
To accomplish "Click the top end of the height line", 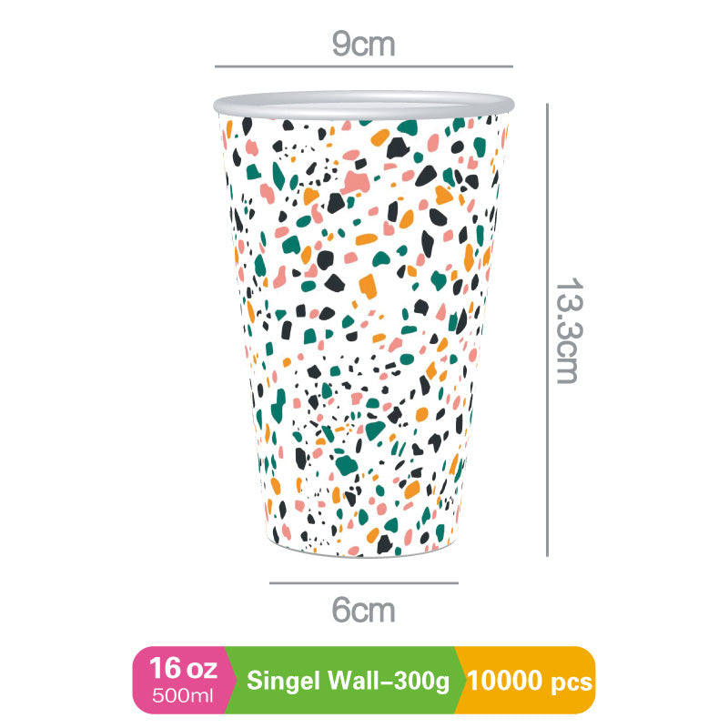I will (x=547, y=103).
